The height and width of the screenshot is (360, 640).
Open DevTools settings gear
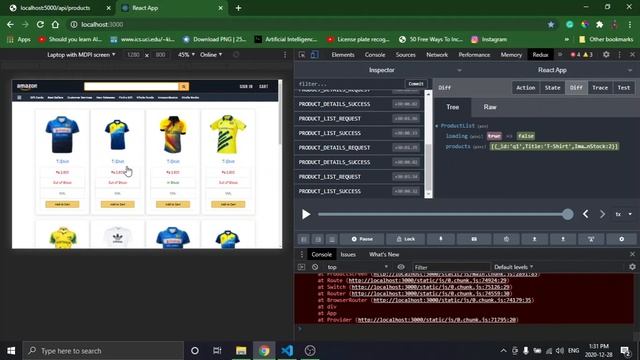pos(606,54)
